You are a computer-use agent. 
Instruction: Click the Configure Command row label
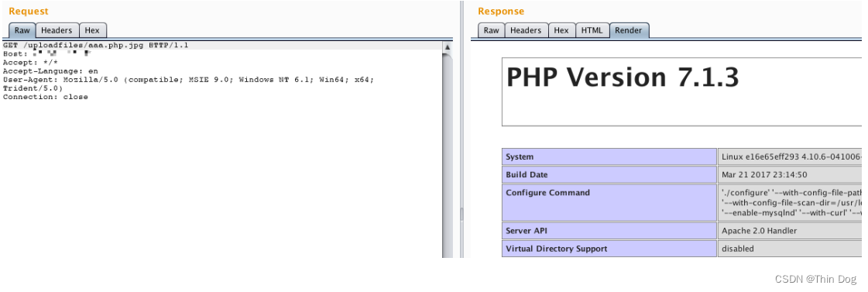[x=609, y=203]
